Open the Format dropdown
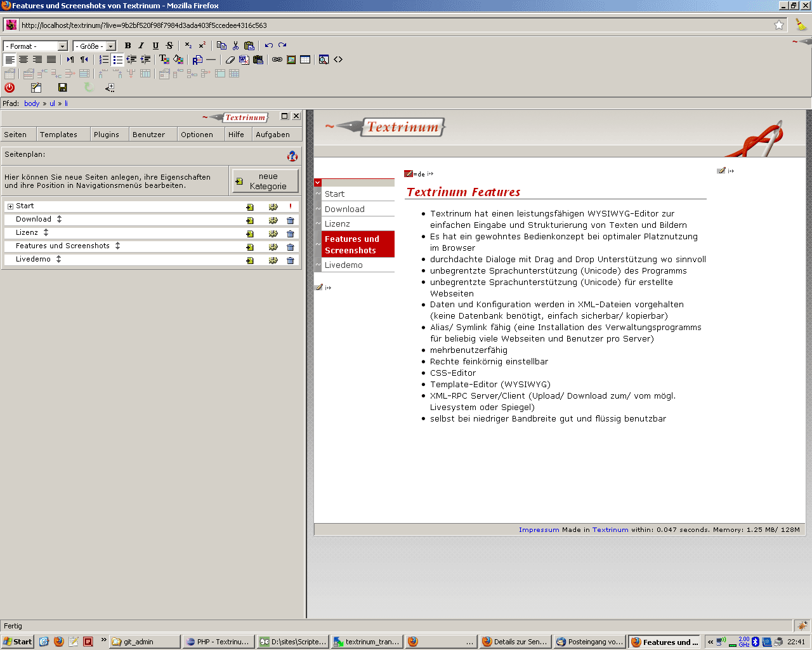The image size is (812, 650). coord(36,46)
